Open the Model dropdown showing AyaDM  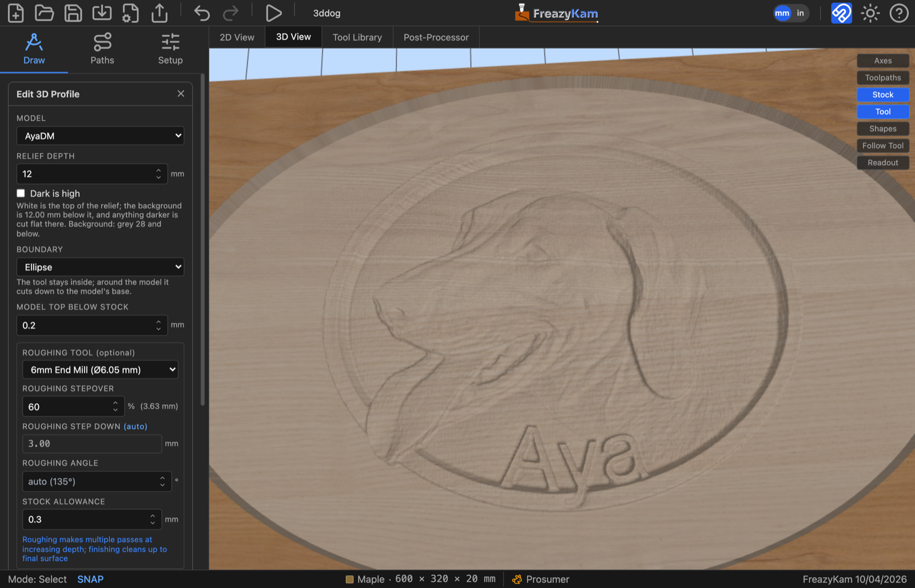pyautogui.click(x=101, y=136)
